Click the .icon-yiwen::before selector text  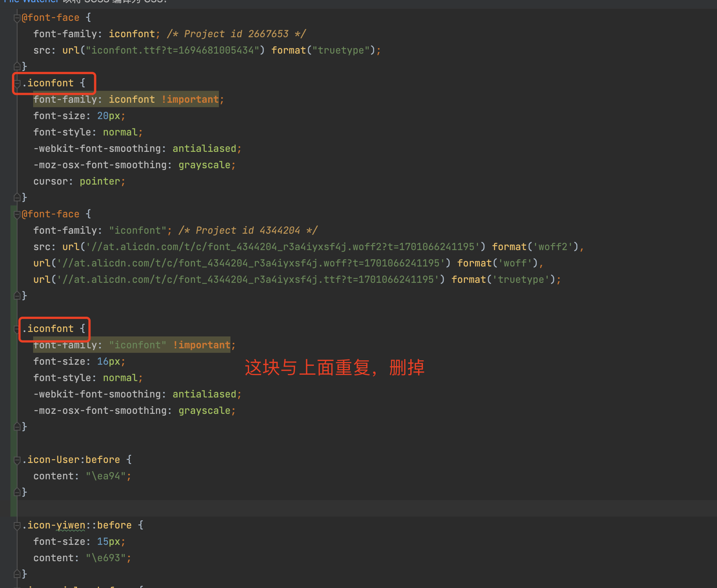pyautogui.click(x=77, y=525)
